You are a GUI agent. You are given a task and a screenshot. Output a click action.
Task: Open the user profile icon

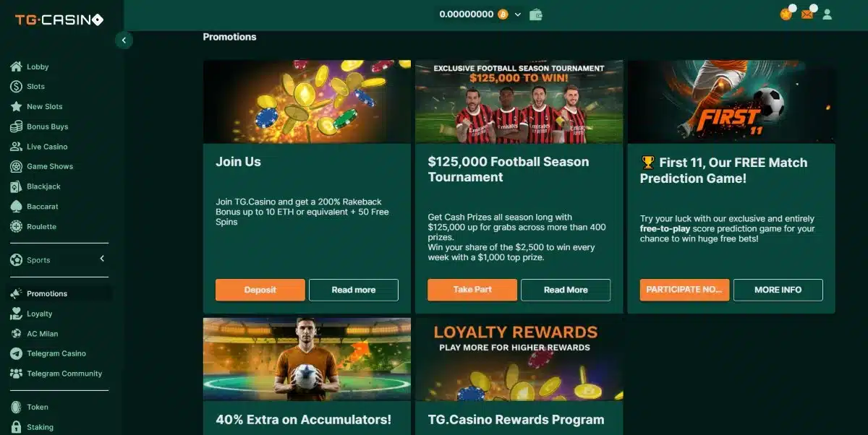tap(827, 14)
